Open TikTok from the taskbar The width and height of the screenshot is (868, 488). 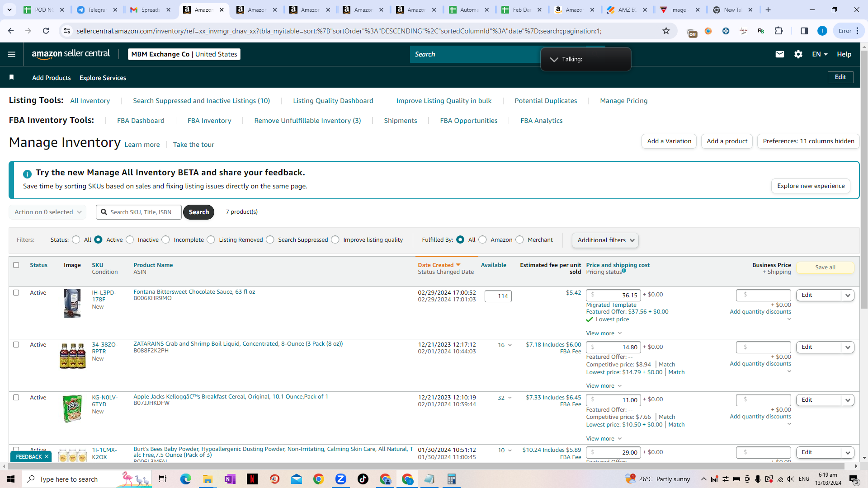(x=363, y=479)
